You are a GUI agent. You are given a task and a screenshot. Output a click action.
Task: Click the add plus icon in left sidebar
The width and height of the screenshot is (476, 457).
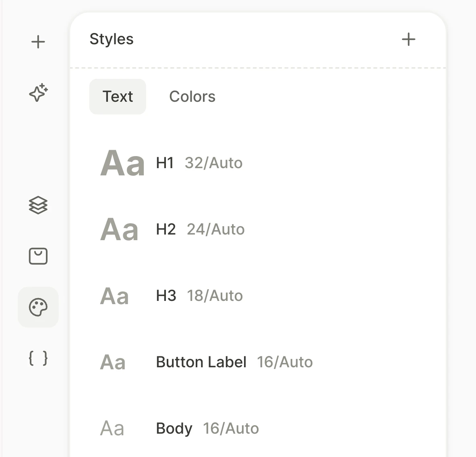click(x=38, y=42)
